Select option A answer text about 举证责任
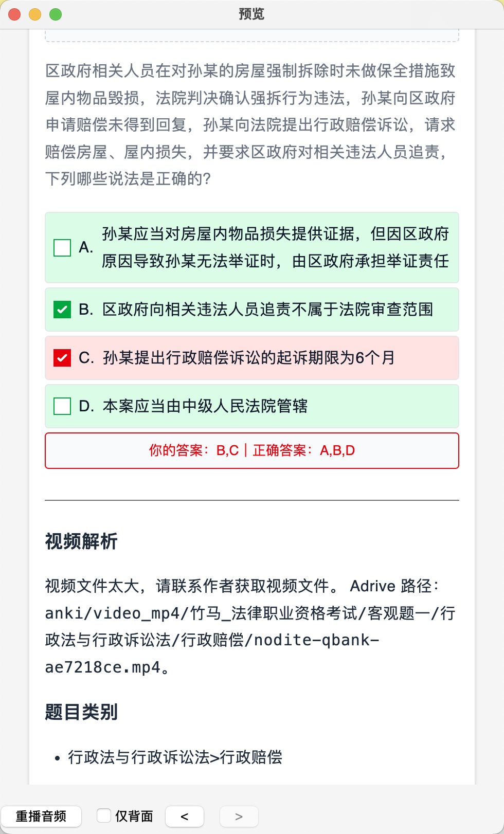 pyautogui.click(x=275, y=247)
